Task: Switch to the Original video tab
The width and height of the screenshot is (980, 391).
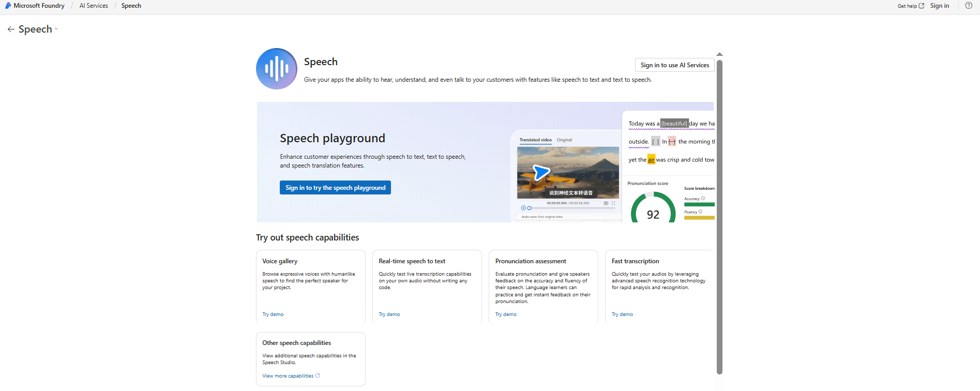Action: pyautogui.click(x=564, y=140)
